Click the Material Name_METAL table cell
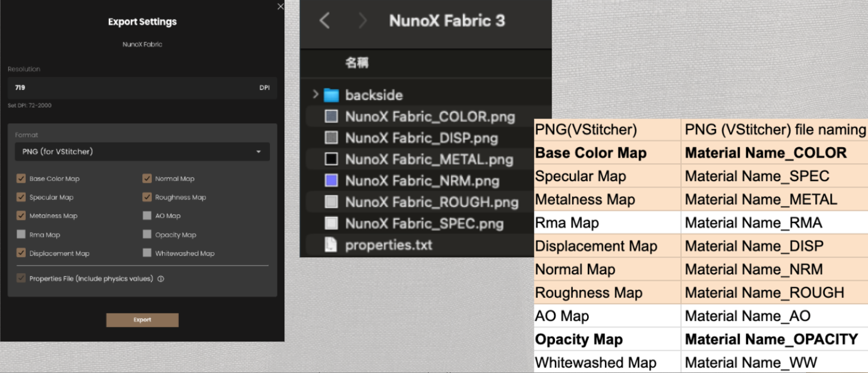This screenshot has height=373, width=868. point(775,200)
